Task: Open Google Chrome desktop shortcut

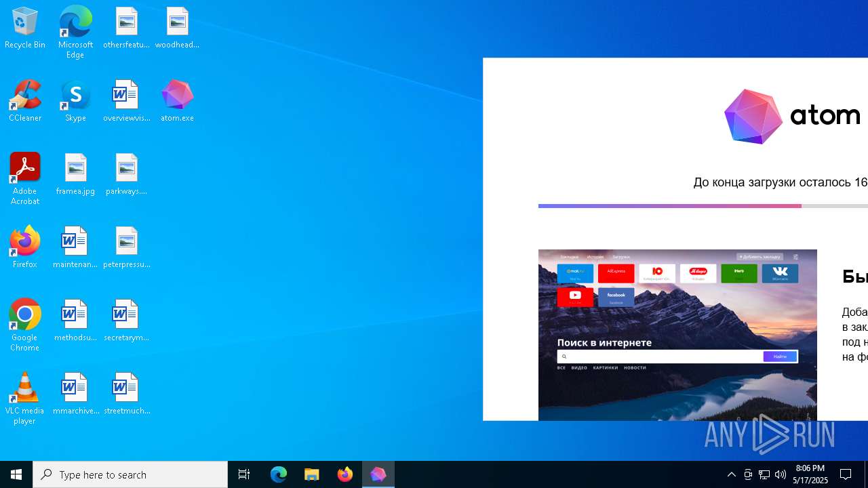Action: pyautogui.click(x=25, y=325)
